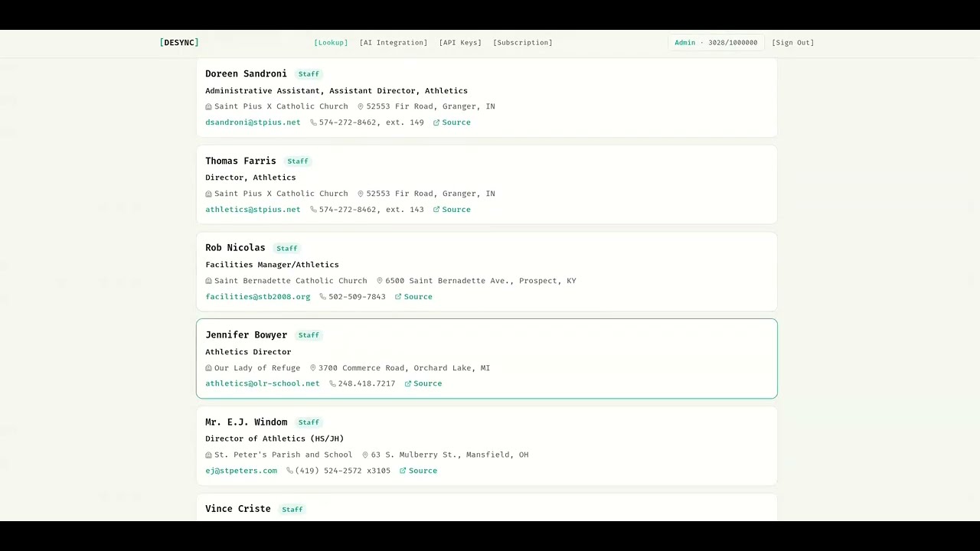
Task: Select the name Vince Criste
Action: point(237,509)
